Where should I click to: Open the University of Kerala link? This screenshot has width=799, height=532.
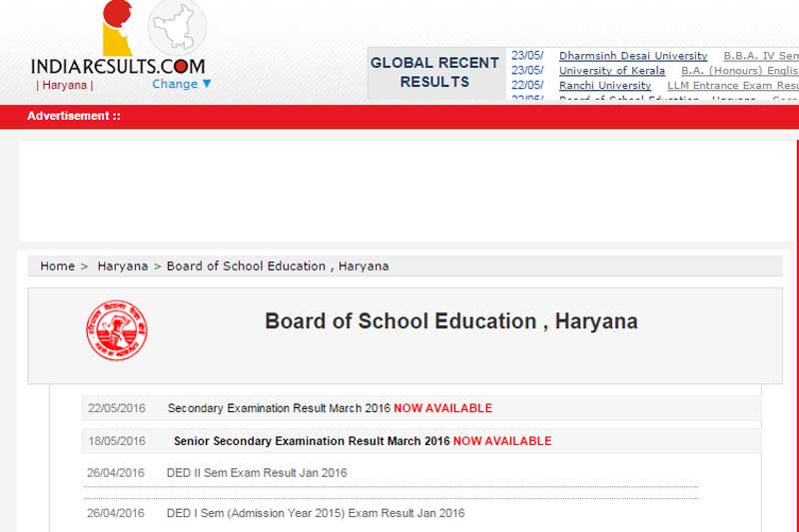coord(611,71)
